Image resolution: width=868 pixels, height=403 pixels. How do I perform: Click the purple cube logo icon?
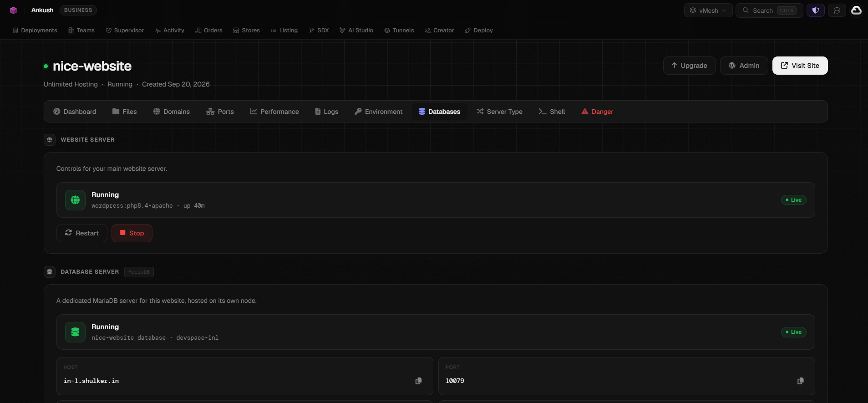coord(13,10)
